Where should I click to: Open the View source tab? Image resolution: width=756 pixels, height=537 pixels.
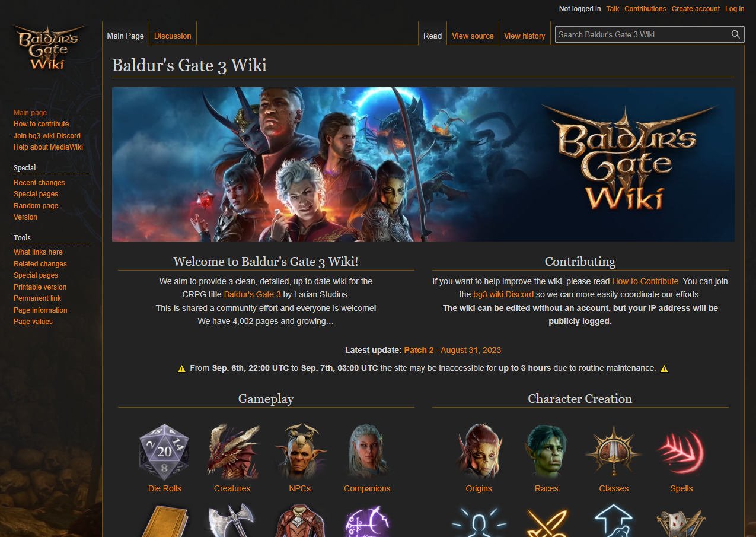tap(473, 36)
